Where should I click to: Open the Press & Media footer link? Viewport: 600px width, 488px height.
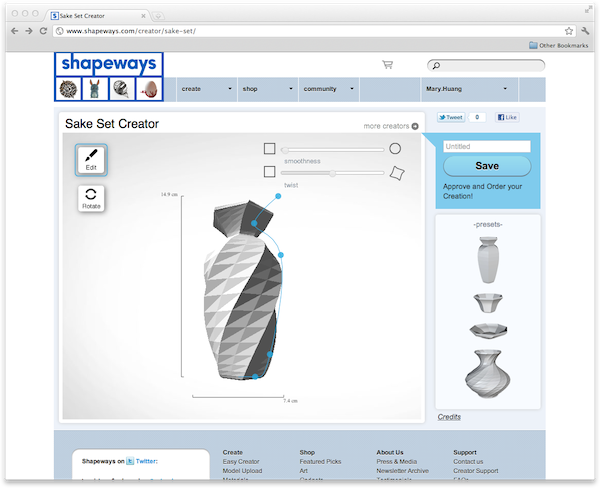pos(397,462)
